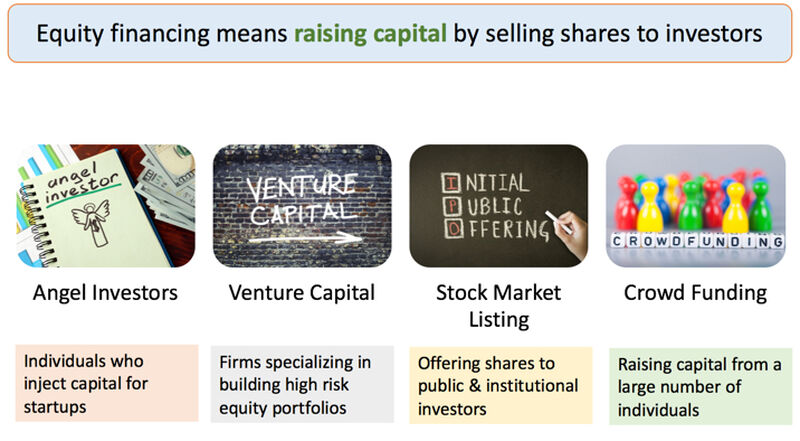Click the angel figure drawing on notebook
The image size is (800, 441).
coord(92,221)
